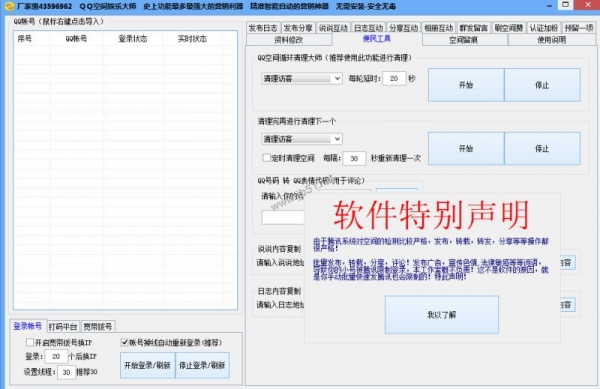Expand 清理访客 dropdown under 清理完再进行清理下一个
Image resolution: width=600 pixels, height=389 pixels.
[302, 139]
